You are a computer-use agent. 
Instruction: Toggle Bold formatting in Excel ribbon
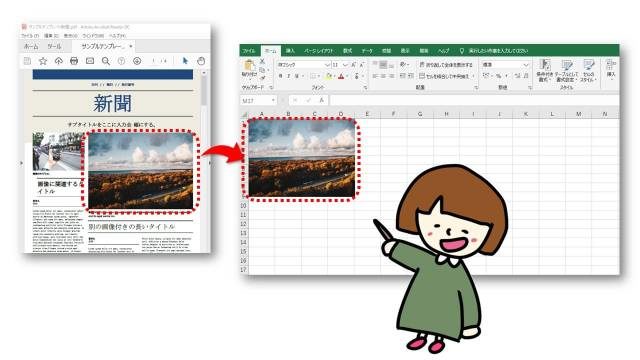280,76
